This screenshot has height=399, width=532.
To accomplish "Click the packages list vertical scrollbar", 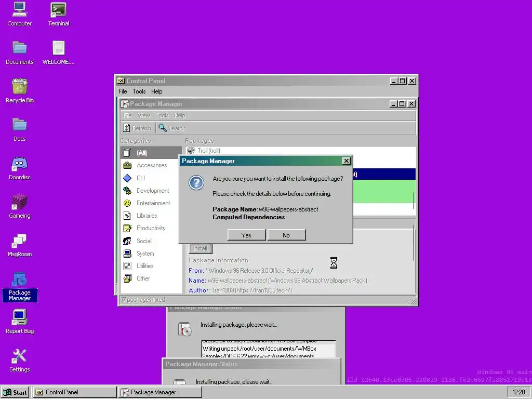I will click(414, 201).
